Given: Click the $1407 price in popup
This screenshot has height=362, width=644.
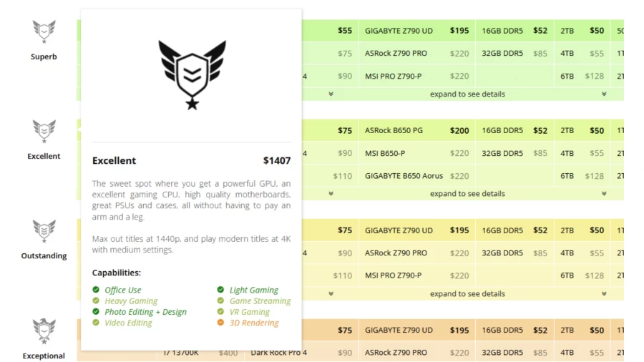Looking at the screenshot, I should (x=276, y=161).
